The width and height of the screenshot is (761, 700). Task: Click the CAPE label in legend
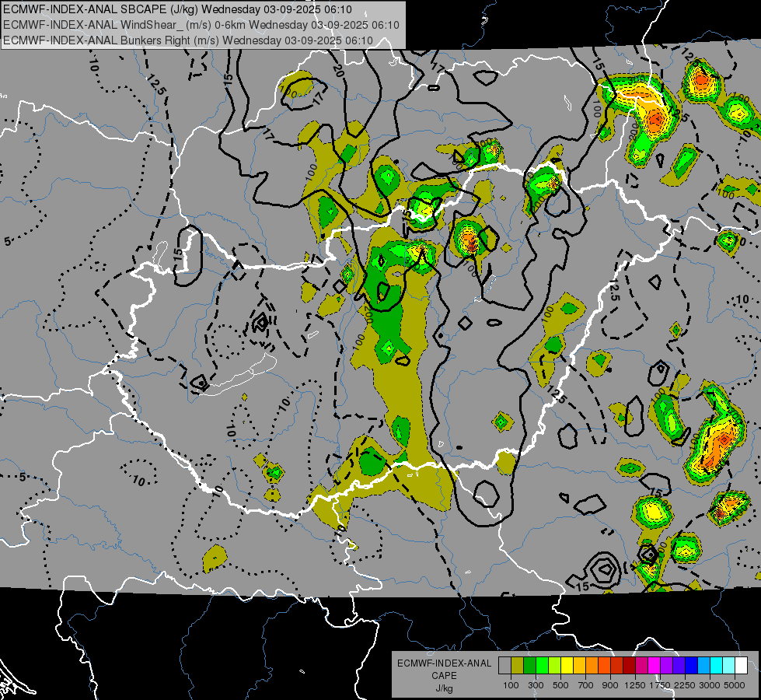click(444, 676)
